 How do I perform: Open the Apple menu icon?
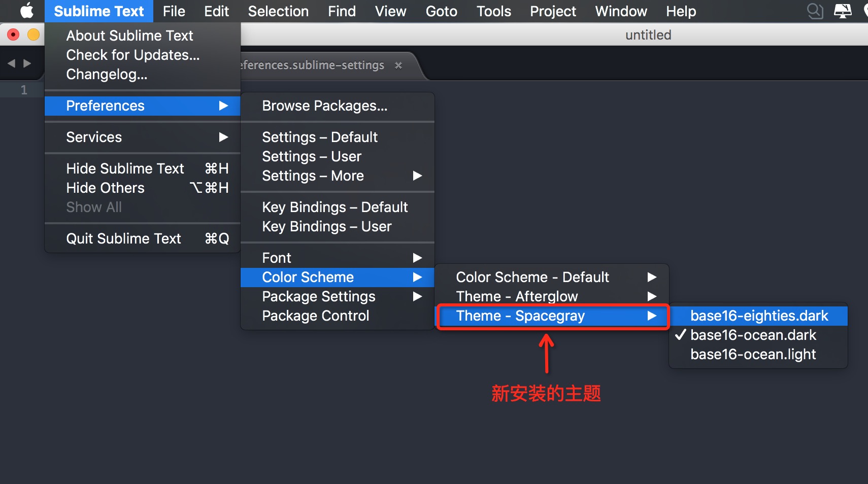point(26,11)
